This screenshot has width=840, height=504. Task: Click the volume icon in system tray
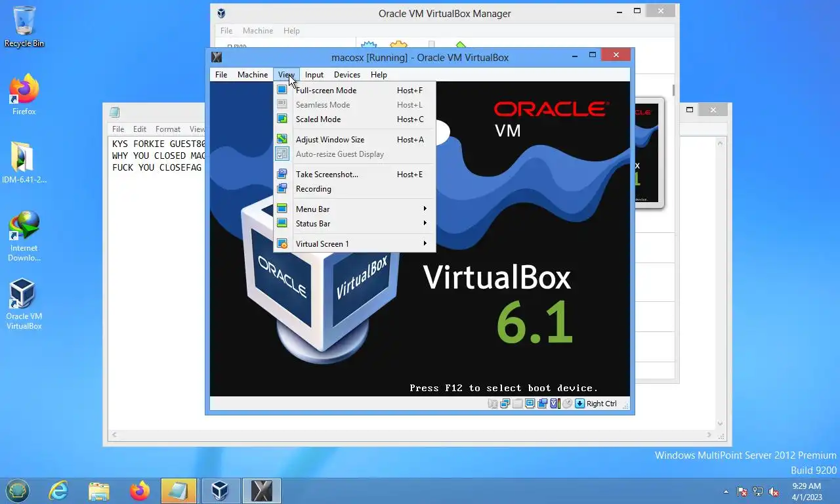pyautogui.click(x=774, y=492)
